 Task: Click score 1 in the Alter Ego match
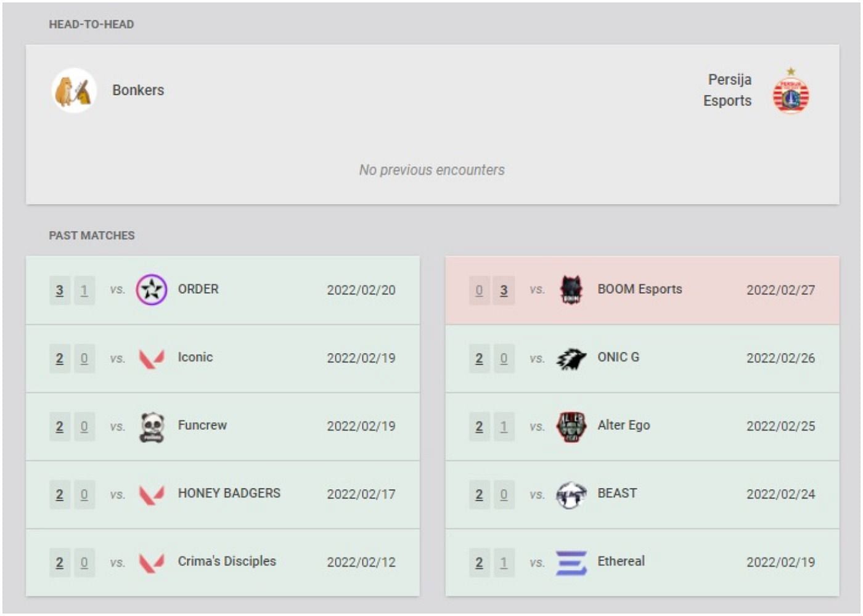(x=504, y=426)
